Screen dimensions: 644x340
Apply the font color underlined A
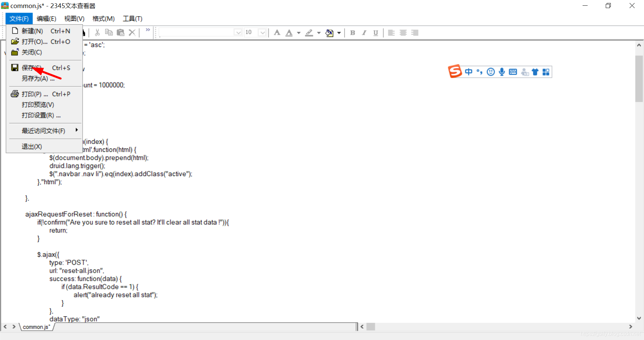[289, 33]
